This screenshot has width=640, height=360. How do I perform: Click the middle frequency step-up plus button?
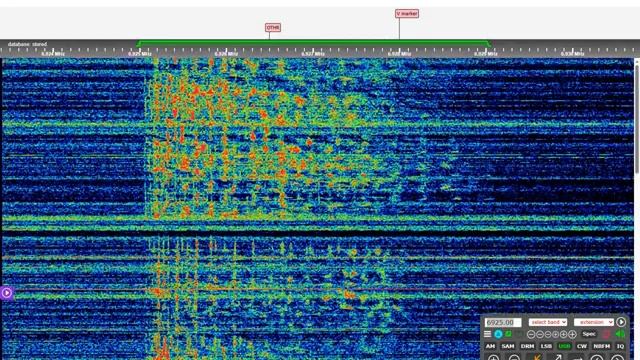coord(564,334)
